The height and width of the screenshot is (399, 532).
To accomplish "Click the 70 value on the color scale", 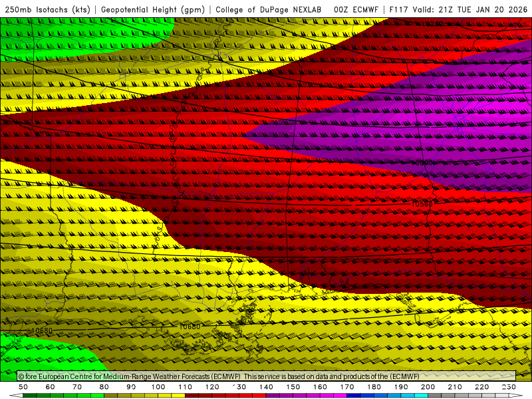I will click(77, 387).
